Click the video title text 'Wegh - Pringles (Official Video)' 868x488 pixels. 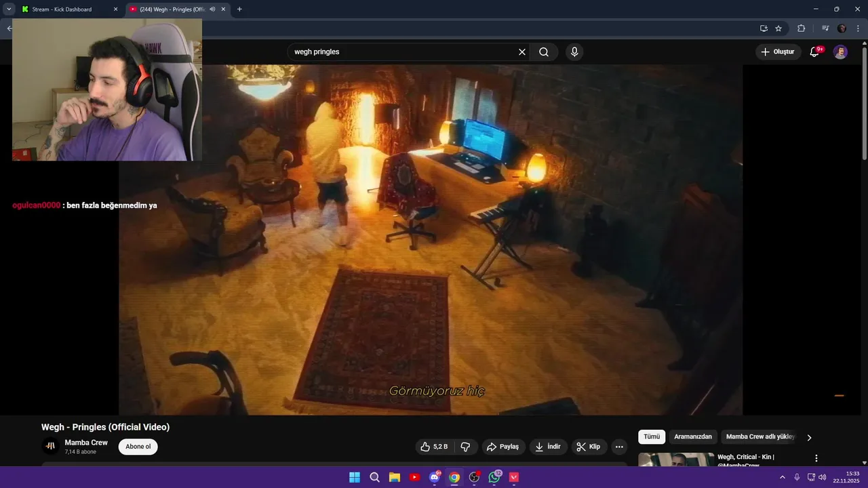105,427
